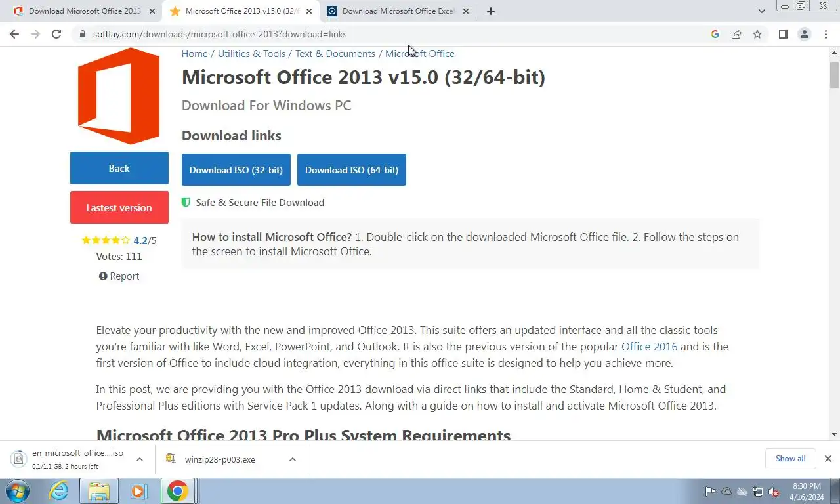Click the padlock site info icon

(x=83, y=34)
